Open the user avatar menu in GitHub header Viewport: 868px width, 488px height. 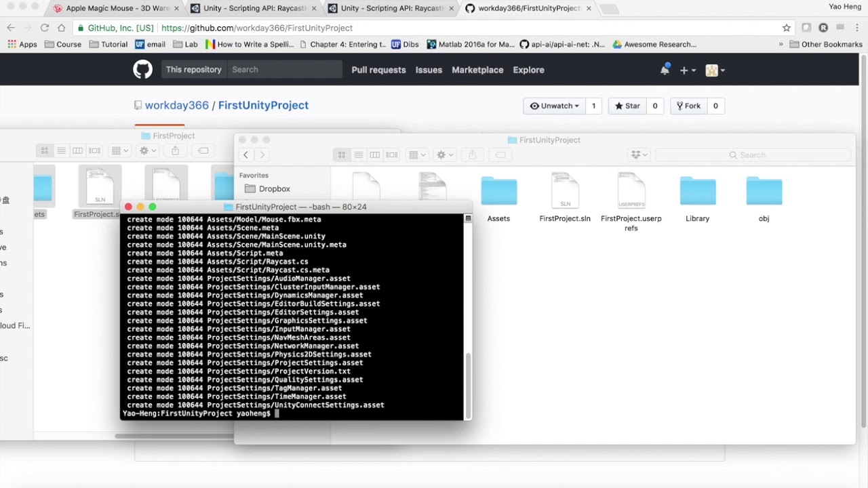(715, 70)
